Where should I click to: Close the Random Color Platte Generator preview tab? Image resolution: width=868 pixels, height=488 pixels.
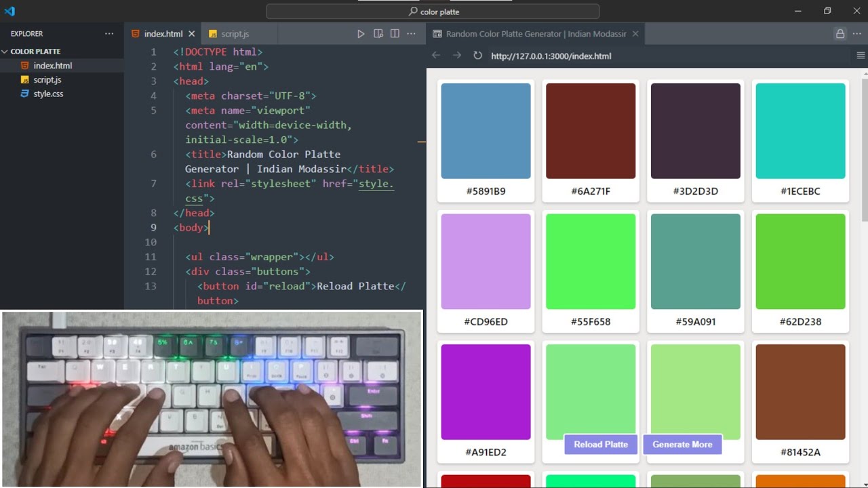635,34
